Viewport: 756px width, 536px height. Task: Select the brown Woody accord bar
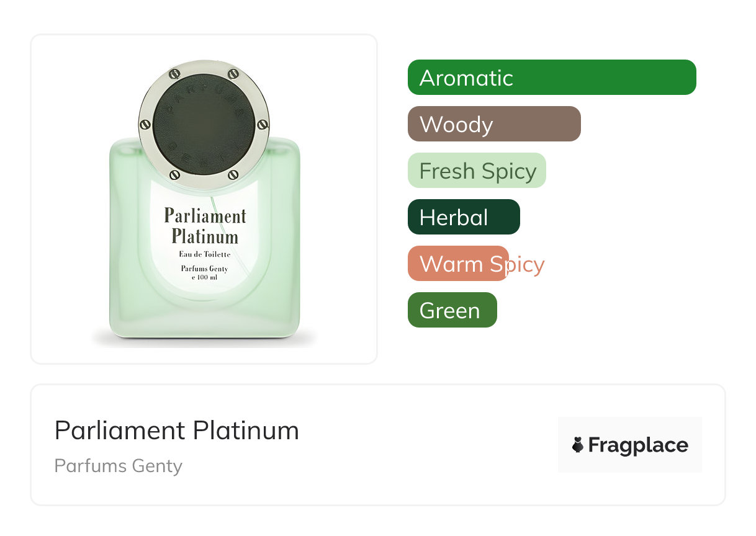tap(493, 124)
